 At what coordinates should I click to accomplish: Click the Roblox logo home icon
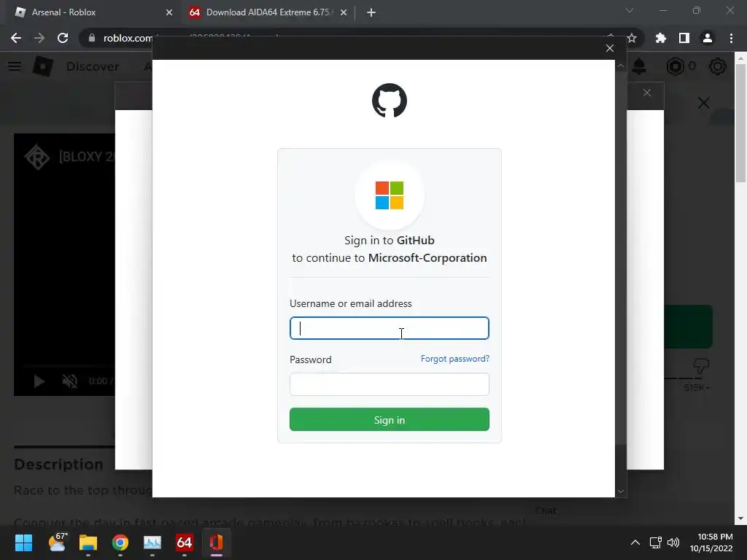pyautogui.click(x=42, y=66)
